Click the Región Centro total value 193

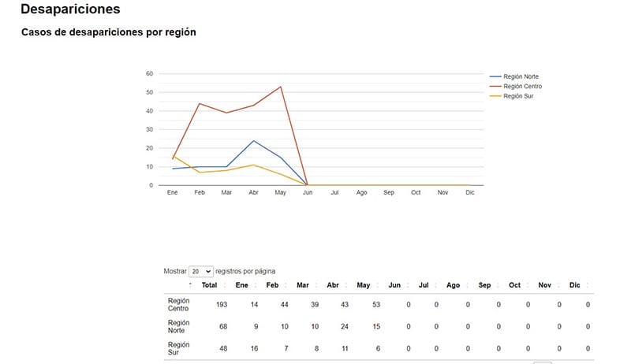tap(222, 304)
